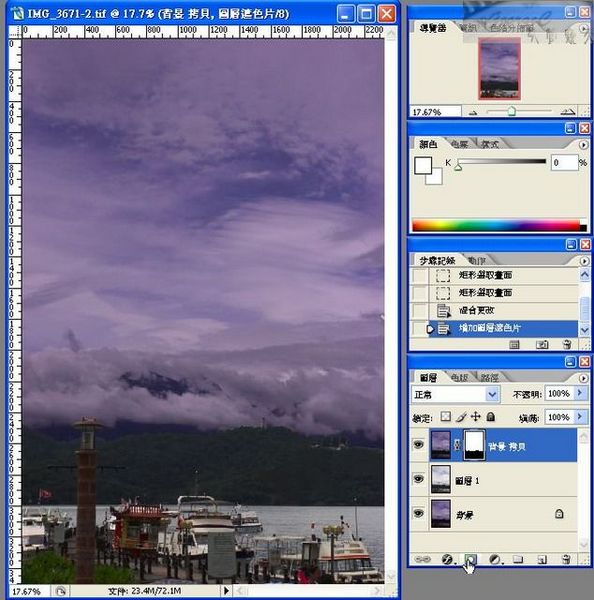
Task: Set history brush source box for 增加圖層遮色片
Action: tap(419, 328)
